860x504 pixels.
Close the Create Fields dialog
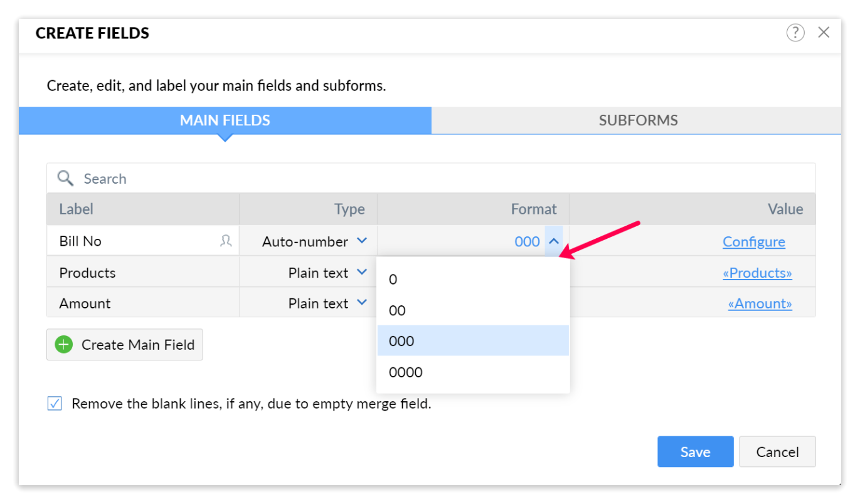coord(824,33)
